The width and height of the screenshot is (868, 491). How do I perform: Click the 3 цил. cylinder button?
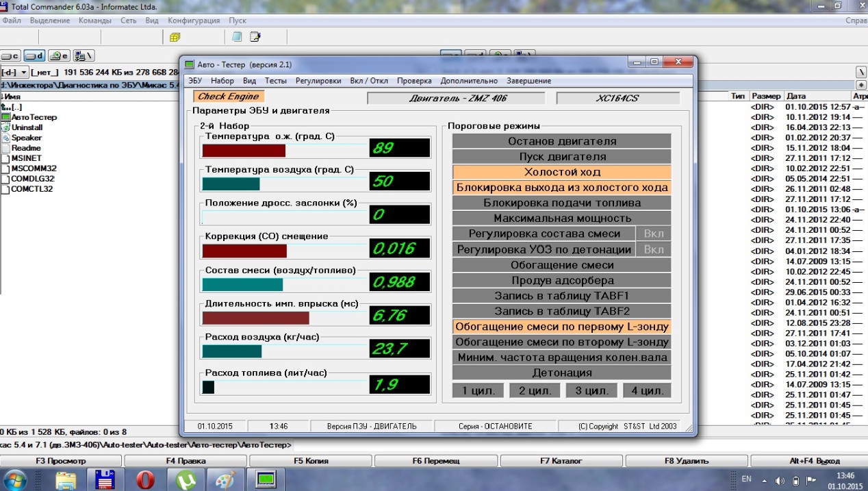tap(592, 391)
